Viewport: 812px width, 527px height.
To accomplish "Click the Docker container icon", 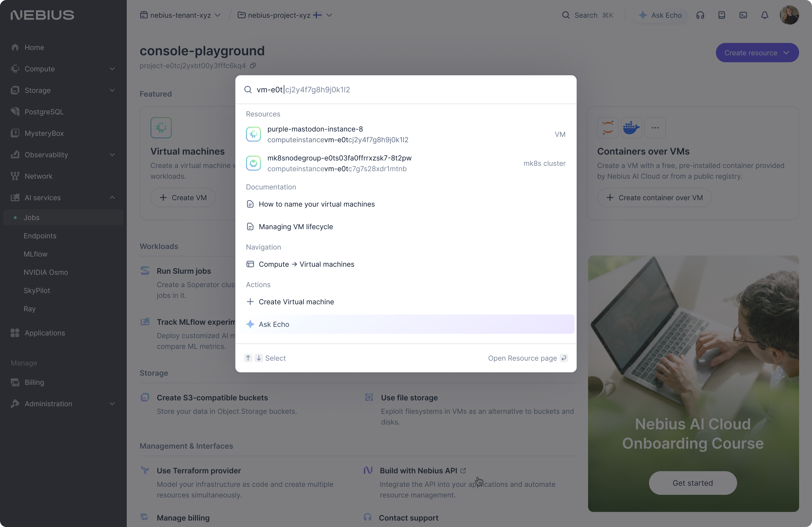I will (x=631, y=128).
